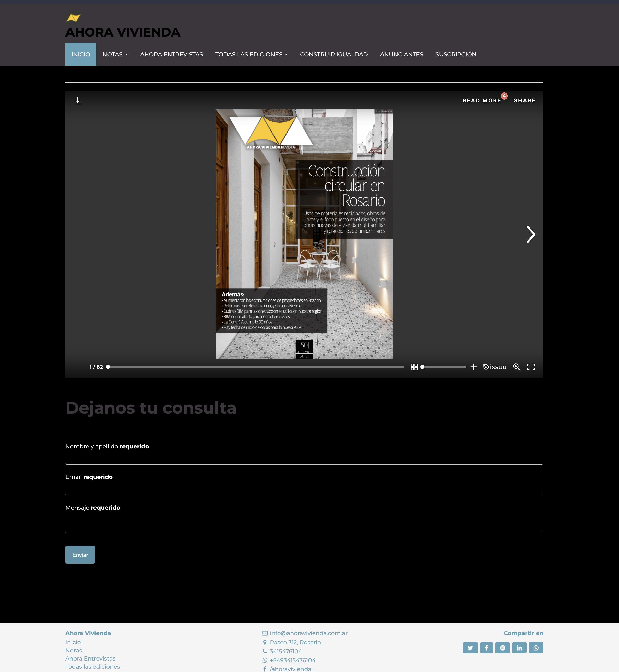Image resolution: width=619 pixels, height=672 pixels.
Task: Share on WhatsApp via footer icon
Action: (535, 647)
